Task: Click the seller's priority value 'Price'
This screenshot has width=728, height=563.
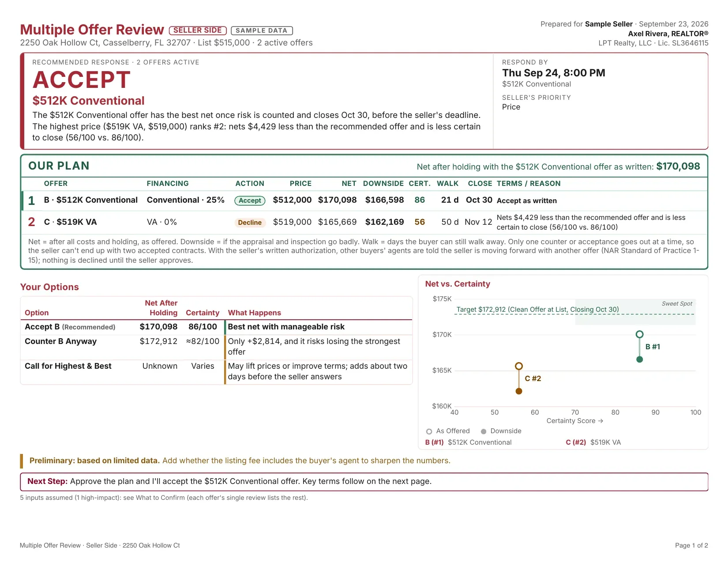Action: pyautogui.click(x=511, y=107)
